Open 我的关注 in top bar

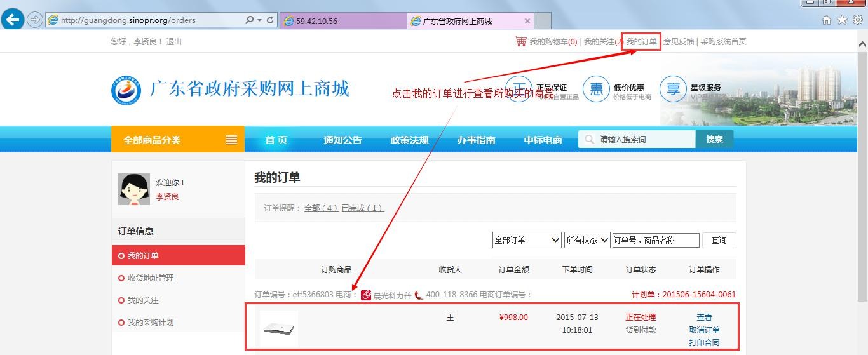point(603,42)
